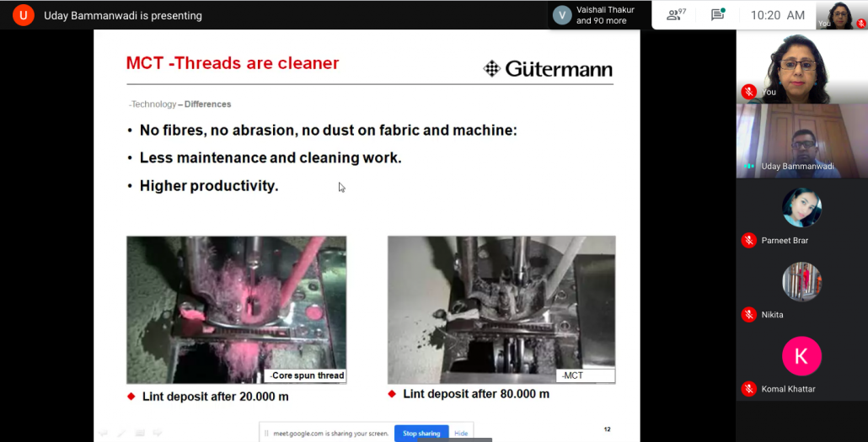Image resolution: width=868 pixels, height=442 pixels.
Task: Hide the screen sharing notification bar
Action: click(461, 433)
